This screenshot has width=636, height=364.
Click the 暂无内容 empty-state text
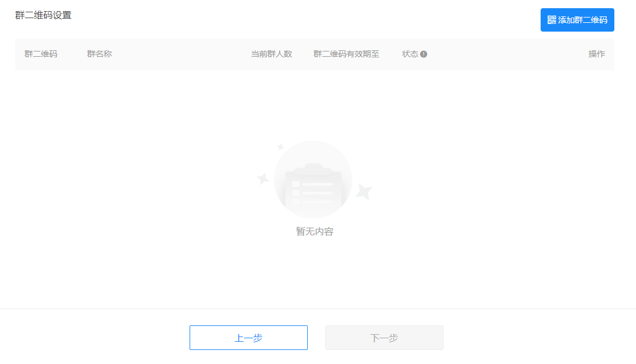314,231
